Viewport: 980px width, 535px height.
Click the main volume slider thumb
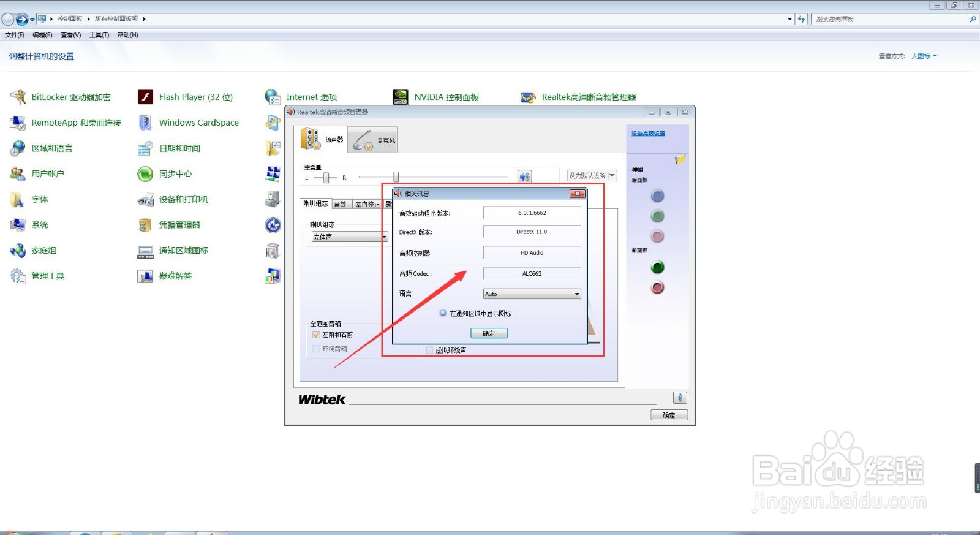click(396, 176)
